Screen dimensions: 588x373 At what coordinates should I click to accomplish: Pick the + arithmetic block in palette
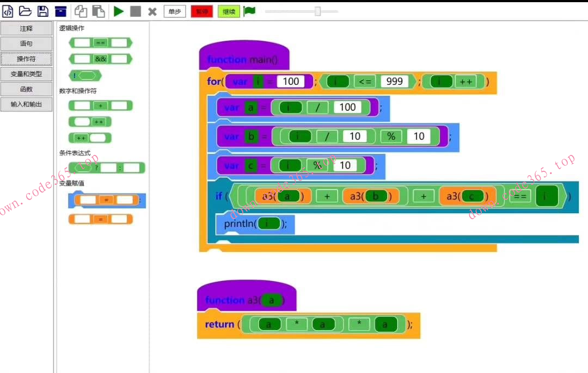(x=101, y=105)
